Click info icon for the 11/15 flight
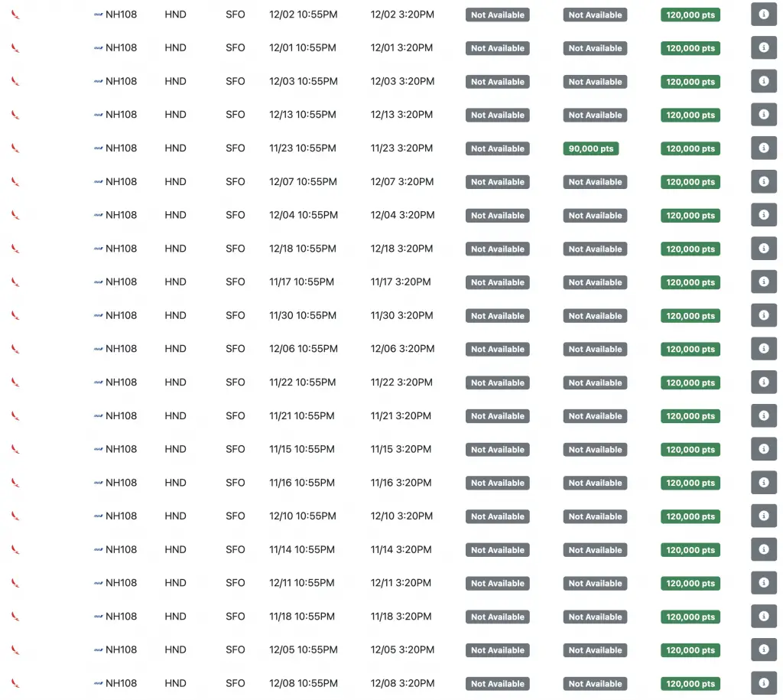The image size is (783, 700). click(764, 448)
